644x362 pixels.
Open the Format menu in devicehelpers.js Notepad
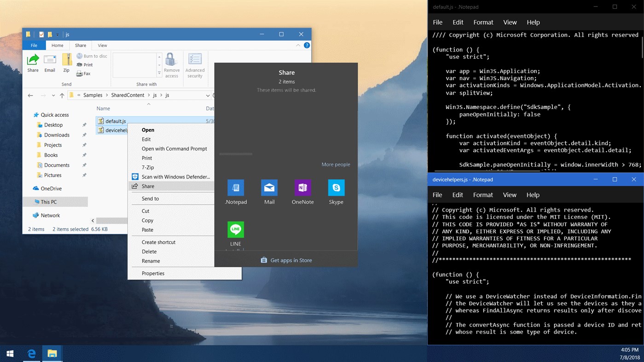(x=483, y=195)
